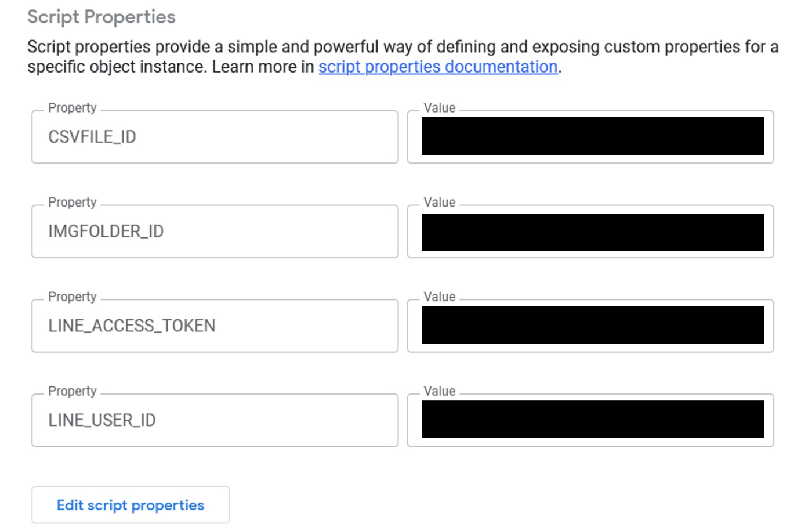Screen dimensions: 812x531
Task: Click the script properties description paragraph
Action: [403, 57]
